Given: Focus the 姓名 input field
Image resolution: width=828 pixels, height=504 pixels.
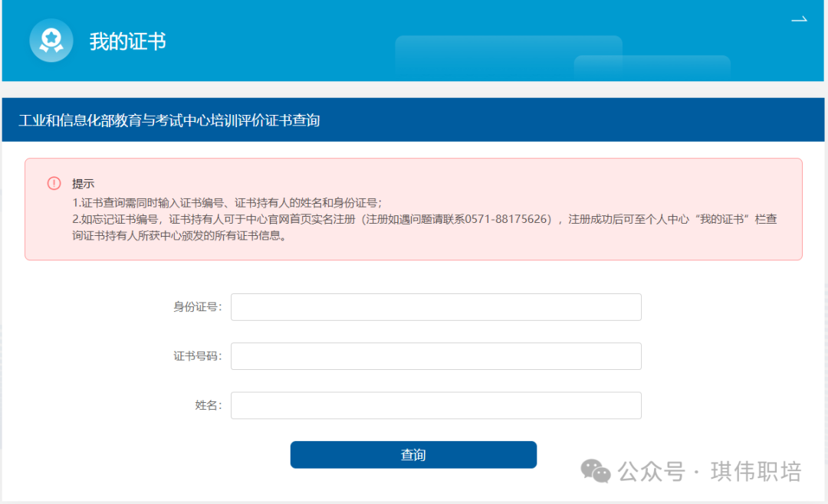Looking at the screenshot, I should tap(436, 405).
